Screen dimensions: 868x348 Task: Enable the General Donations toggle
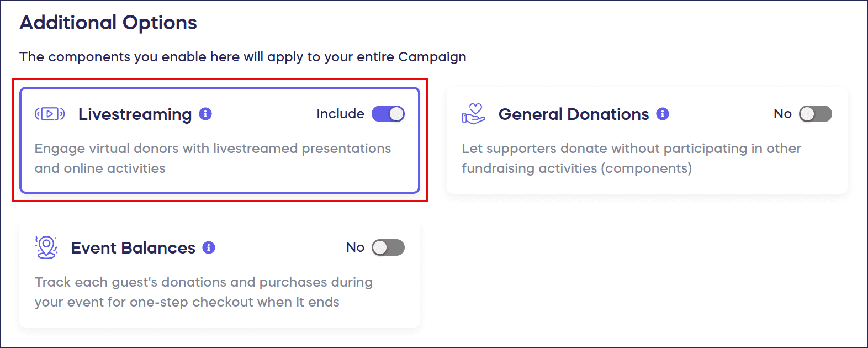click(816, 114)
